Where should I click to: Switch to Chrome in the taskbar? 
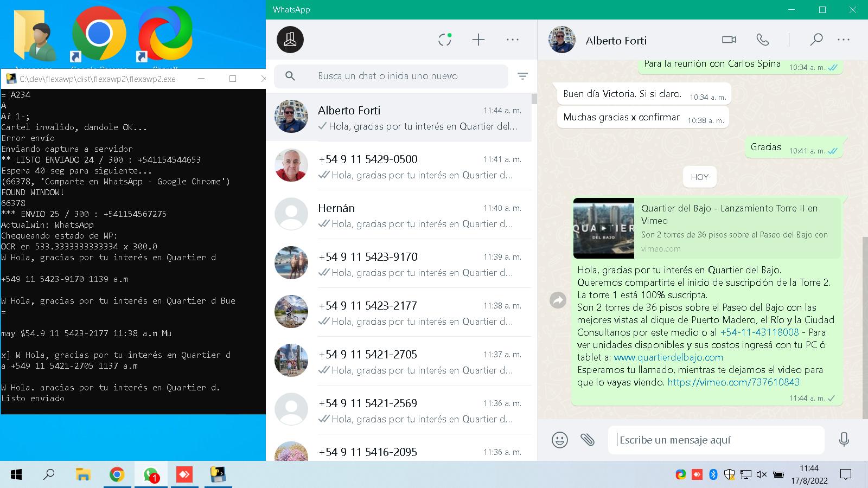click(x=117, y=475)
